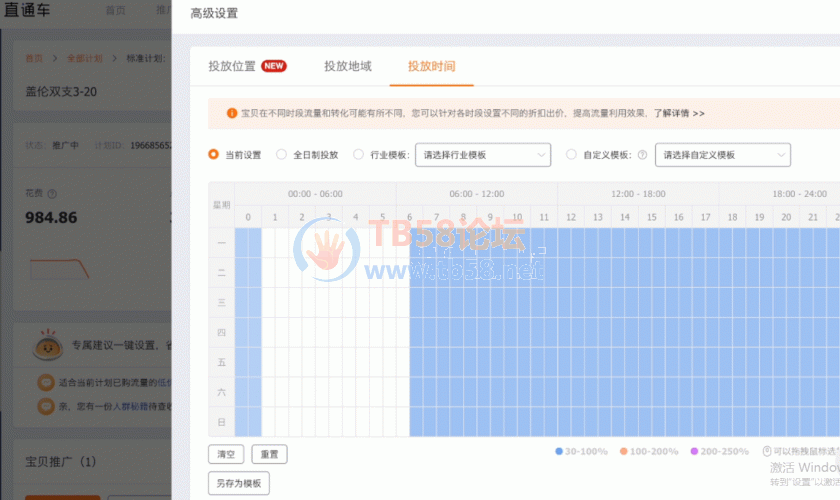Expand the 请选择自定义模板 dropdown

click(722, 155)
